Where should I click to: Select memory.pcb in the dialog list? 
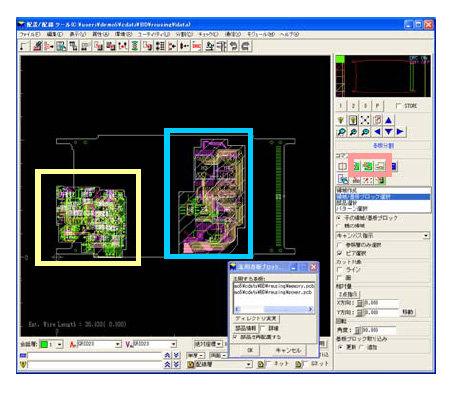point(274,286)
